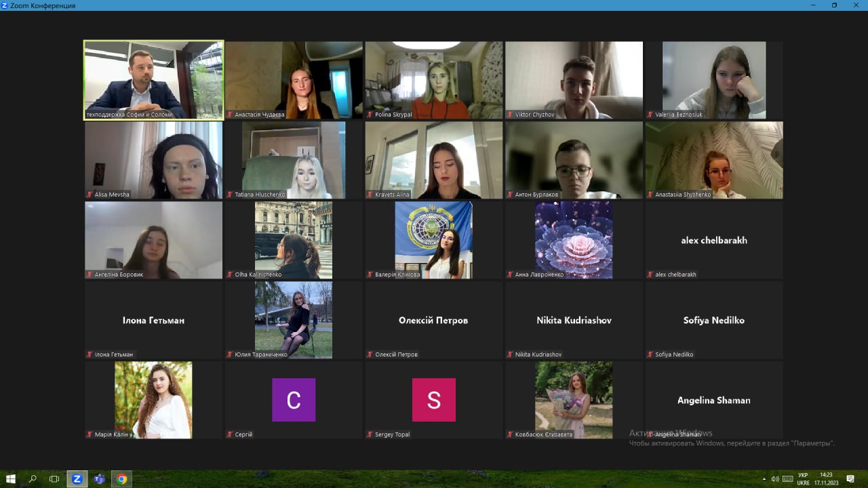Open Zoom app from the taskbar

77,479
